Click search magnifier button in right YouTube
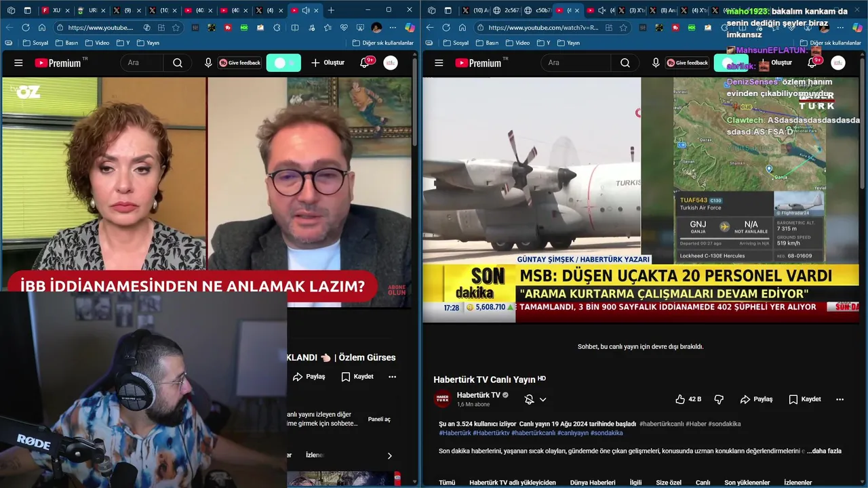 [625, 63]
